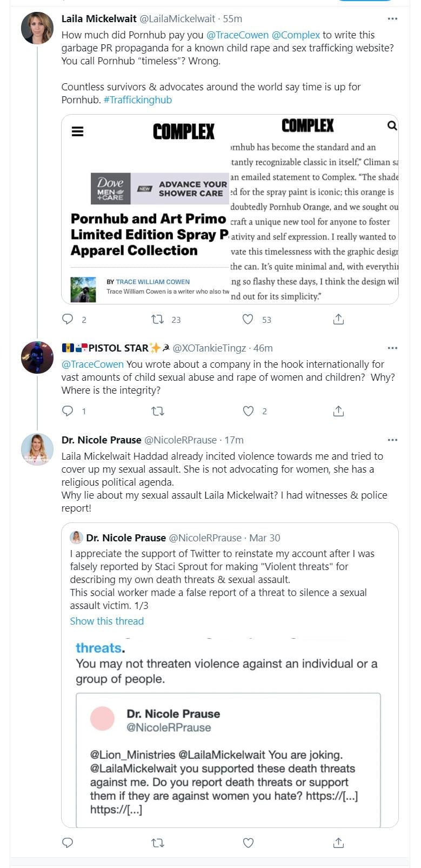421x868 pixels.
Task: Open more options on Dr. Nicole Prause's tweet
Action: (392, 440)
